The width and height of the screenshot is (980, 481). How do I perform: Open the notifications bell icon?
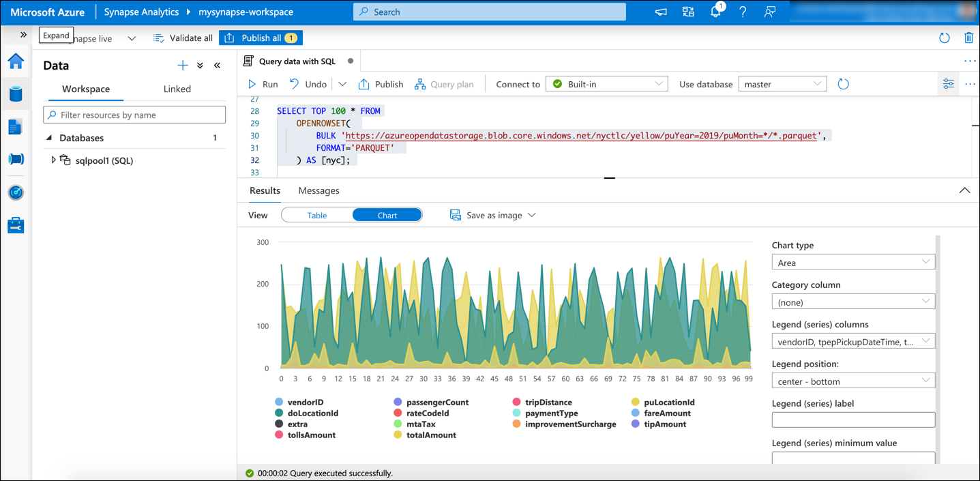pos(715,12)
